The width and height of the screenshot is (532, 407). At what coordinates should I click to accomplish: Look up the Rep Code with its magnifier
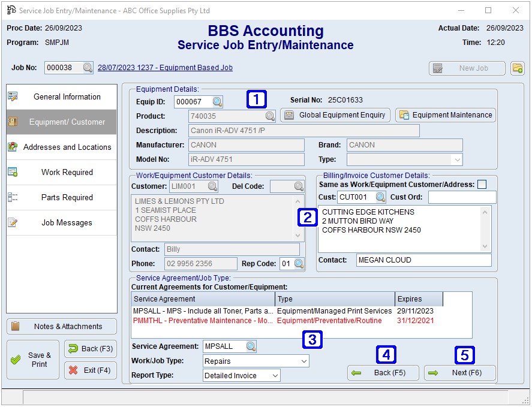pos(297,263)
